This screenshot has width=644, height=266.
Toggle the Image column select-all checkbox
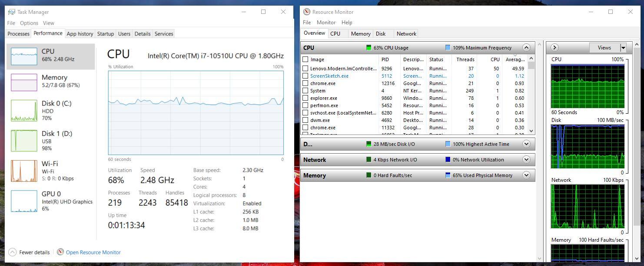pos(305,59)
